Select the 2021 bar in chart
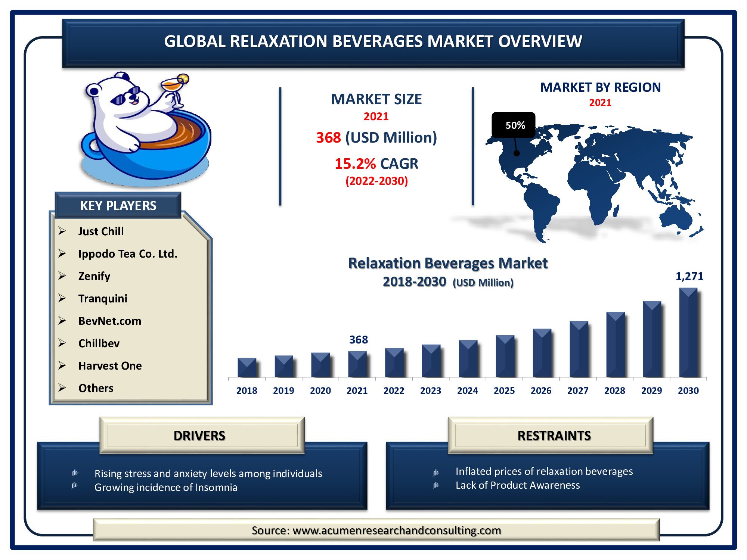Viewport: 747px width, 560px height. [357, 364]
